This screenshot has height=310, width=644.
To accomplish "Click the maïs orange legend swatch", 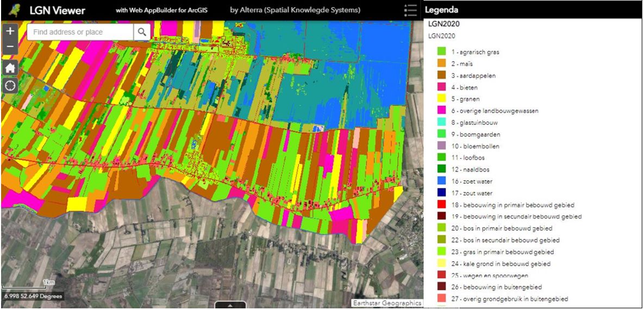I will coord(442,64).
